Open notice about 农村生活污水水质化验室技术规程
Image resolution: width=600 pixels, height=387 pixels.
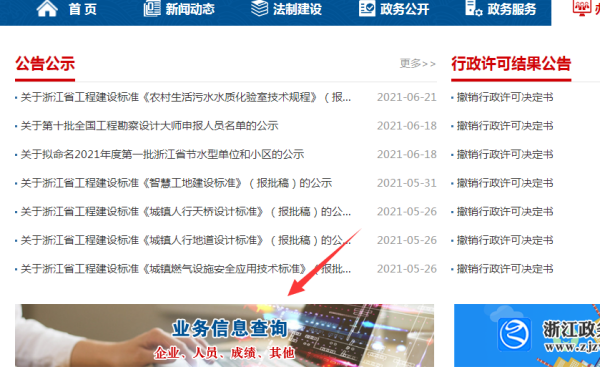click(186, 97)
